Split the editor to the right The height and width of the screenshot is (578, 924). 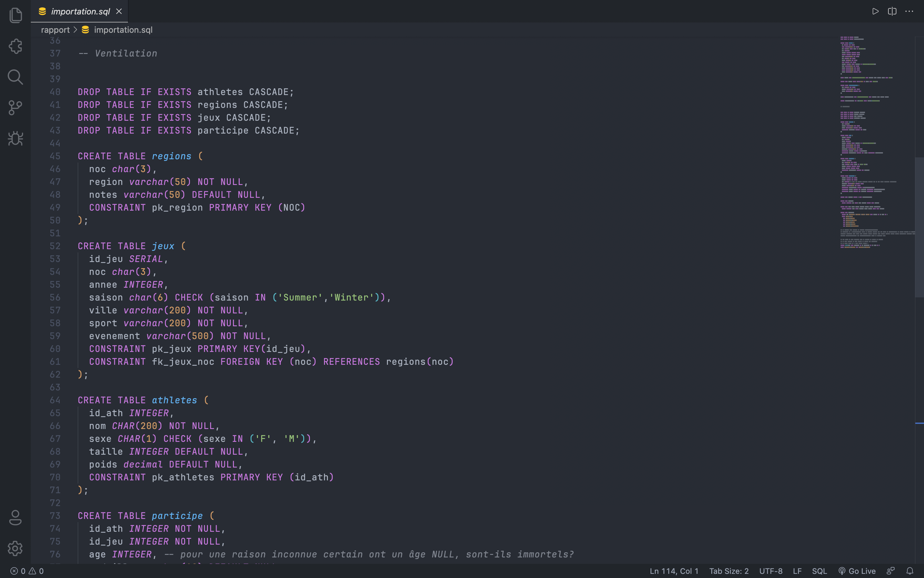pyautogui.click(x=892, y=12)
